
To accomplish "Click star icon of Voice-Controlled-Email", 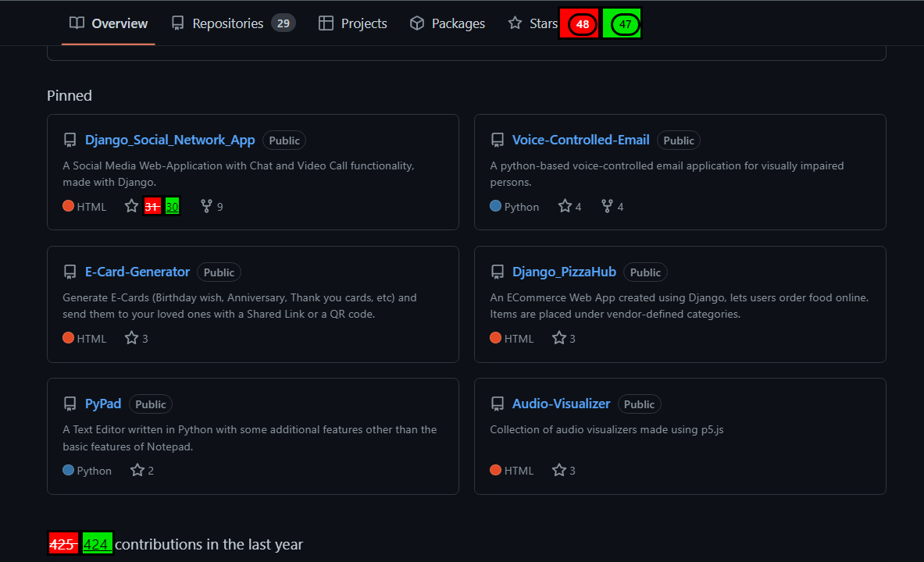I will pyautogui.click(x=565, y=206).
